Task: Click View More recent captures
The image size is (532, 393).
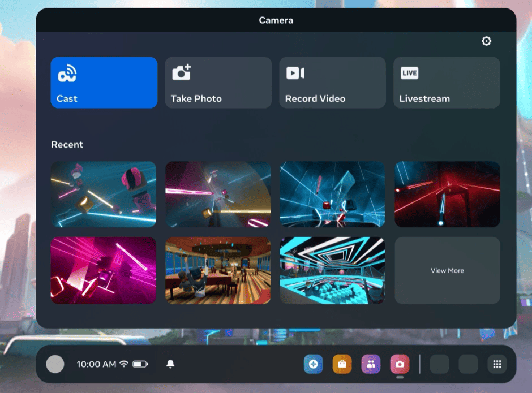Action: pyautogui.click(x=447, y=270)
